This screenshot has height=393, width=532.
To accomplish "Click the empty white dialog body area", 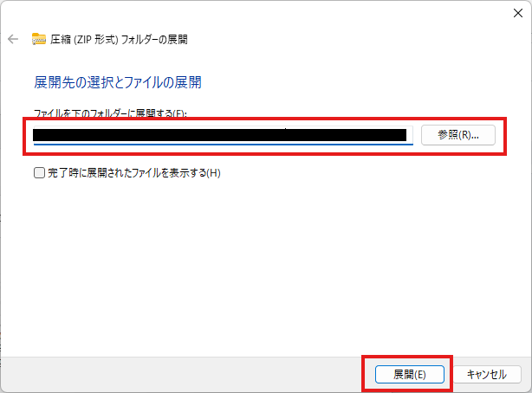I will pos(266,265).
